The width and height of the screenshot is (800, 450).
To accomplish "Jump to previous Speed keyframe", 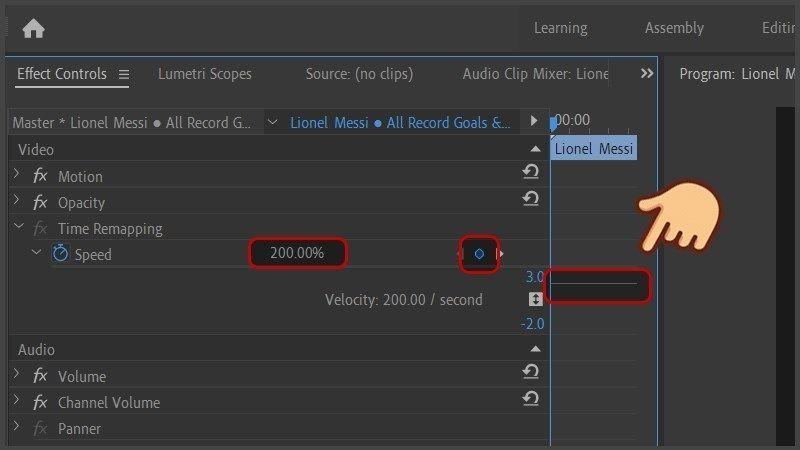I will coord(459,254).
